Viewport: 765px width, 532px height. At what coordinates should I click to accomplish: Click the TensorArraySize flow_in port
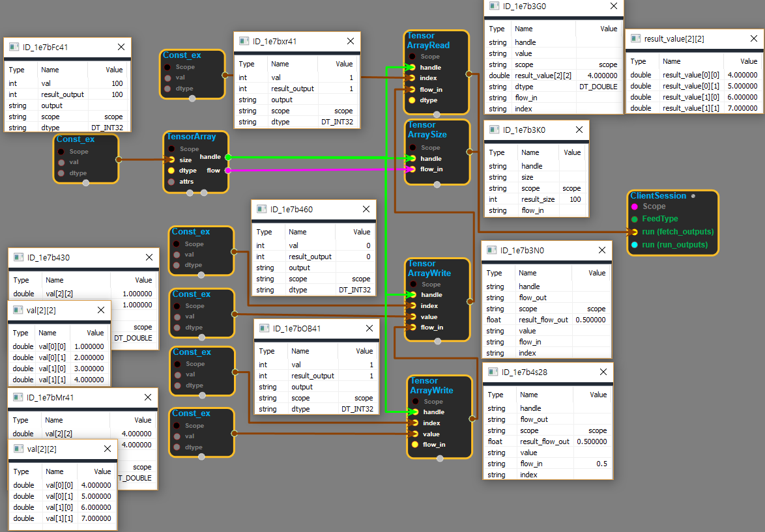pyautogui.click(x=412, y=169)
